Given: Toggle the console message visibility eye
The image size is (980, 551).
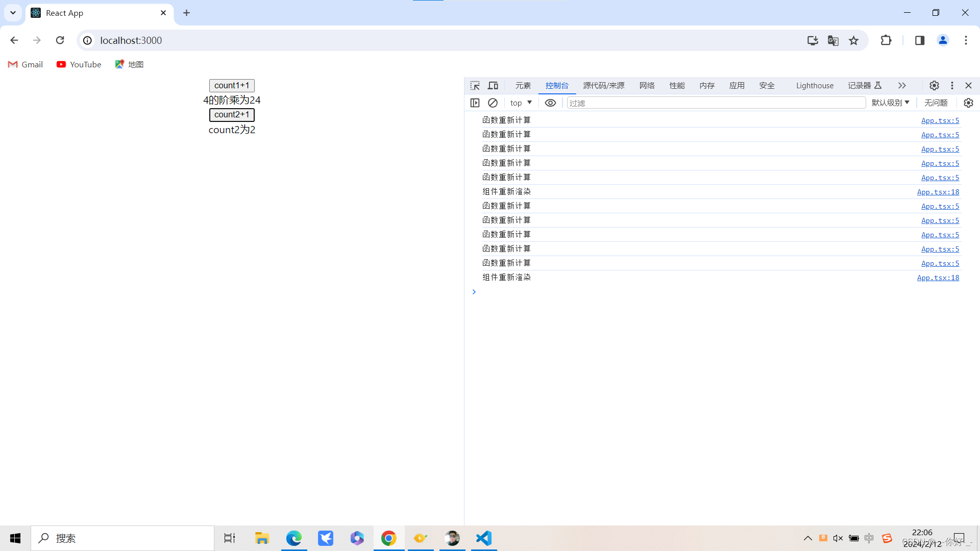Looking at the screenshot, I should (x=551, y=102).
